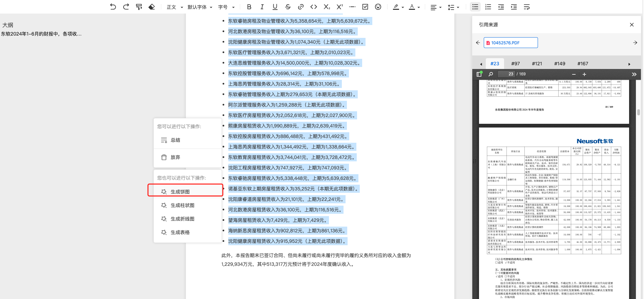Zoom out the PDF with minus
The height and width of the screenshot is (299, 644).
574,74
